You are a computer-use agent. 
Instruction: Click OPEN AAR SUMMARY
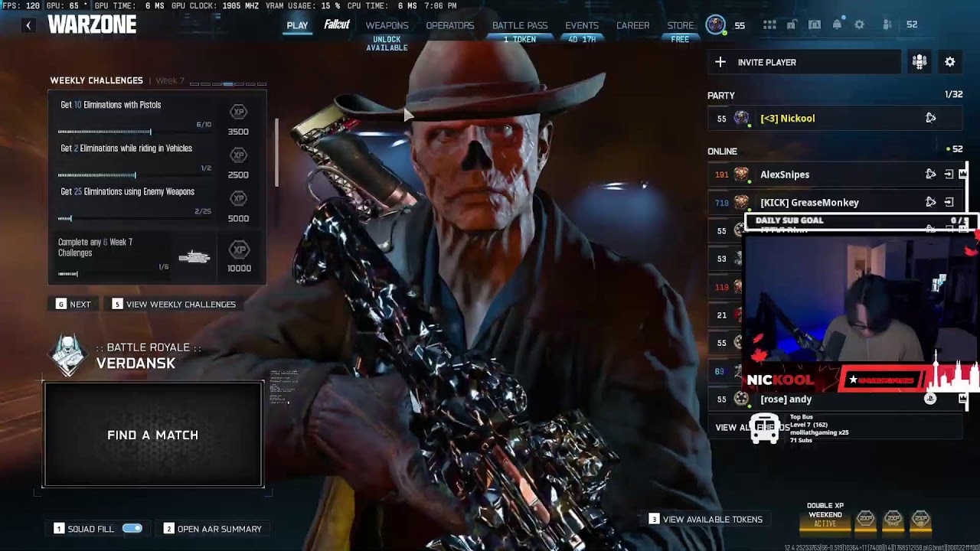pos(213,529)
